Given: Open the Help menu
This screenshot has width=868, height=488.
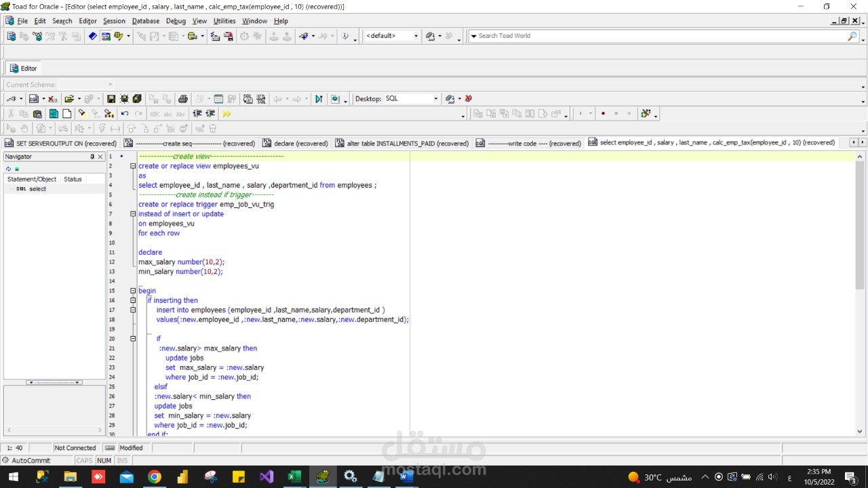Looking at the screenshot, I should click(281, 21).
